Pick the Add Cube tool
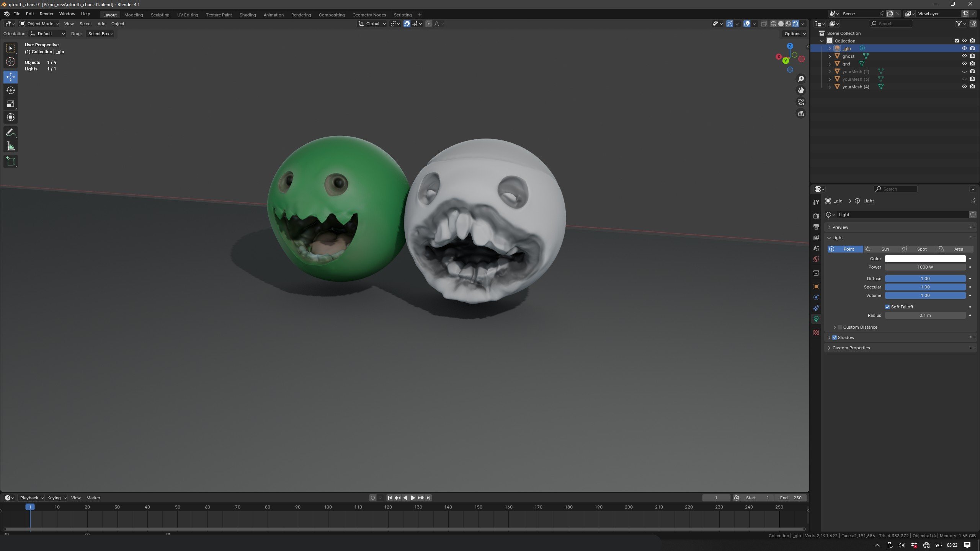This screenshot has width=980, height=551. pyautogui.click(x=11, y=161)
